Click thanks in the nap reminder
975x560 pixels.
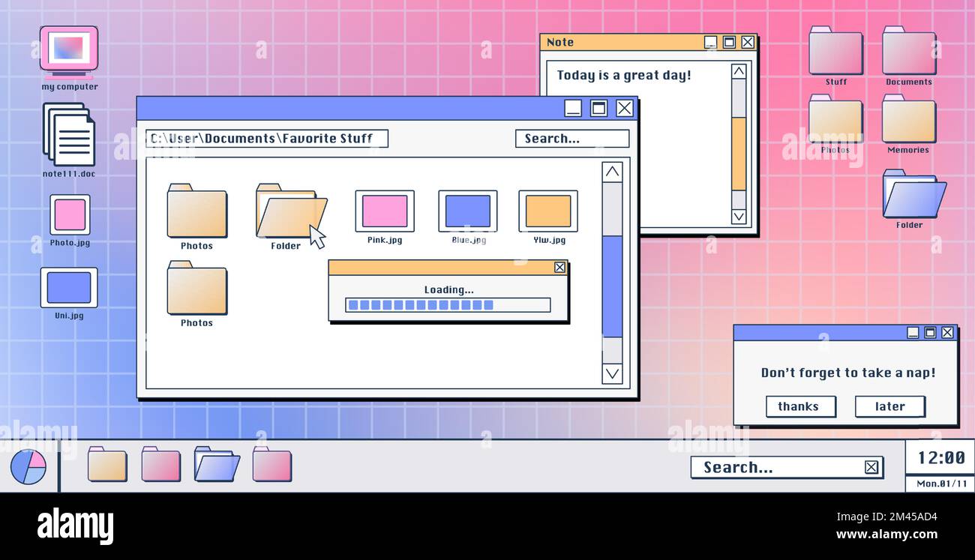[x=801, y=406]
